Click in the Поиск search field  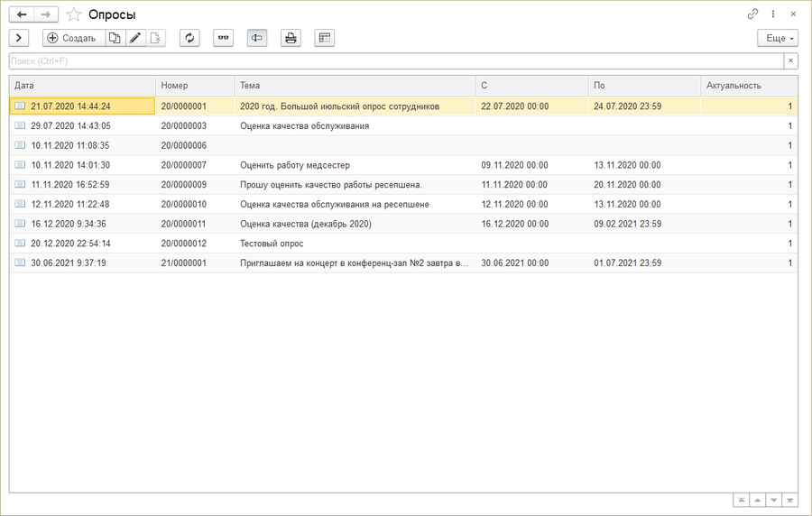[395, 61]
